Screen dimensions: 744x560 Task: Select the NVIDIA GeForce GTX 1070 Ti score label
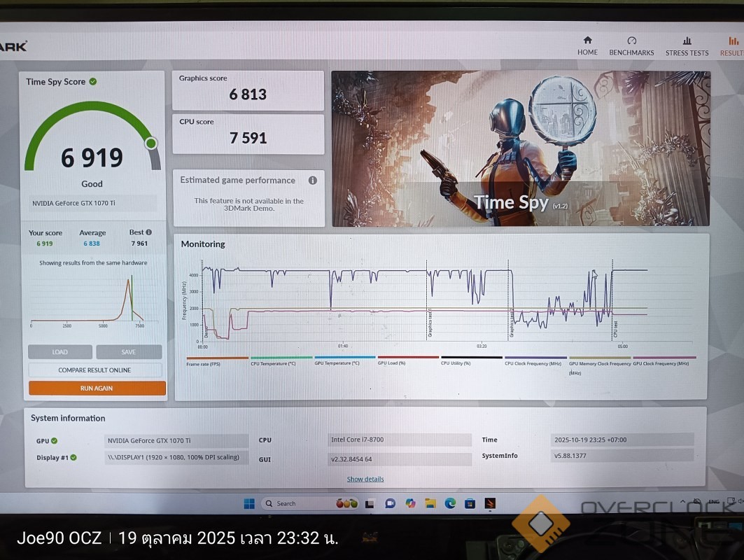coord(92,203)
